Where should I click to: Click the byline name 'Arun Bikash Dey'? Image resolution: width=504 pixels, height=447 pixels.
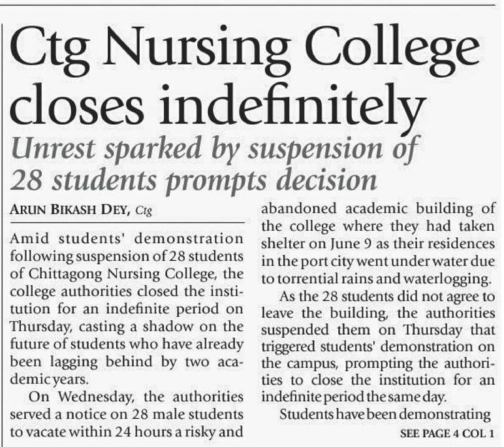(69, 210)
